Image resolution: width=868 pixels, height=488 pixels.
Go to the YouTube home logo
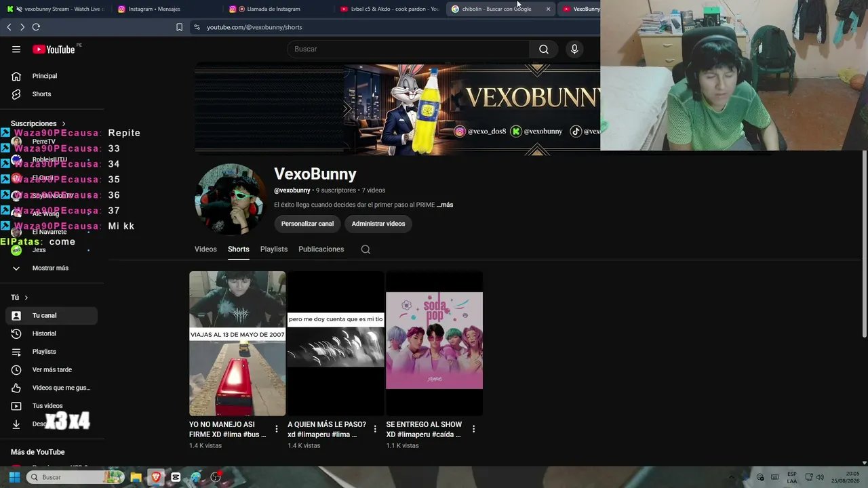click(54, 49)
